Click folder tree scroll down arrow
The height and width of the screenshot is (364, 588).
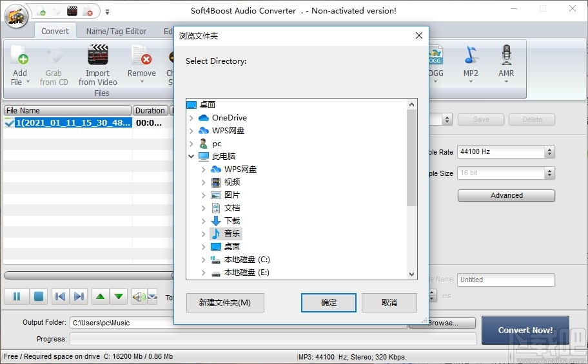point(411,274)
